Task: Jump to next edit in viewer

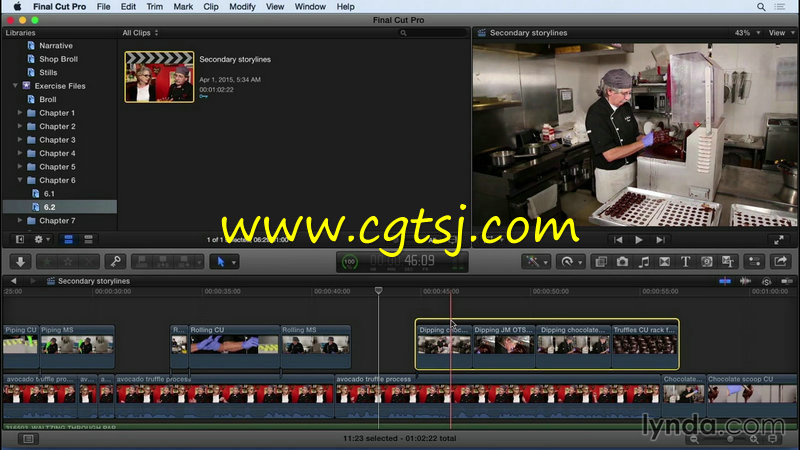Action: [660, 240]
